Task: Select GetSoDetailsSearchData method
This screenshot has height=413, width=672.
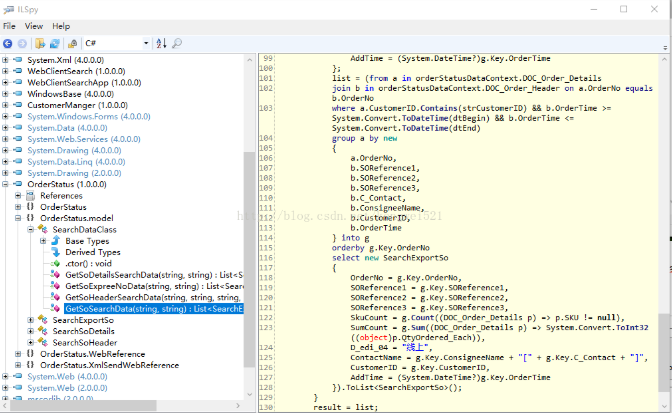Action: (154, 275)
